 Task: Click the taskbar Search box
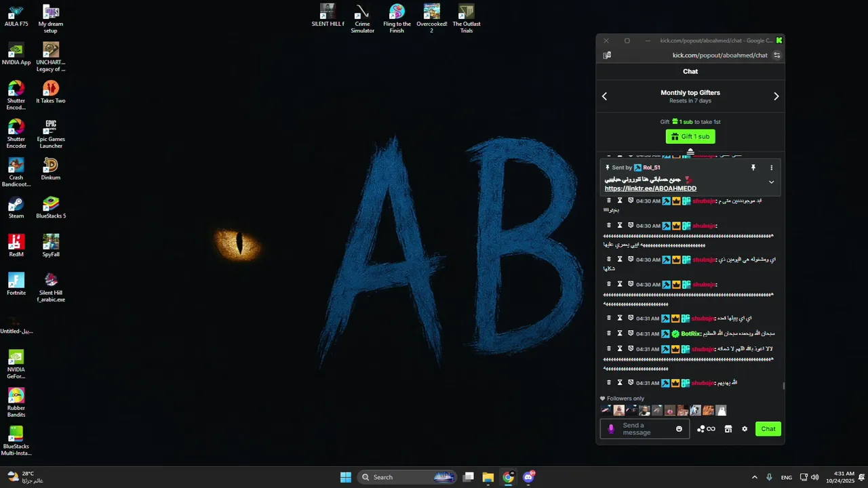point(406,477)
